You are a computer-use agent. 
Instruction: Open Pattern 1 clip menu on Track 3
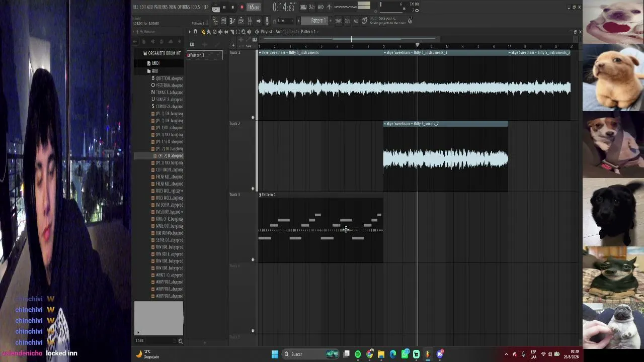tap(260, 195)
